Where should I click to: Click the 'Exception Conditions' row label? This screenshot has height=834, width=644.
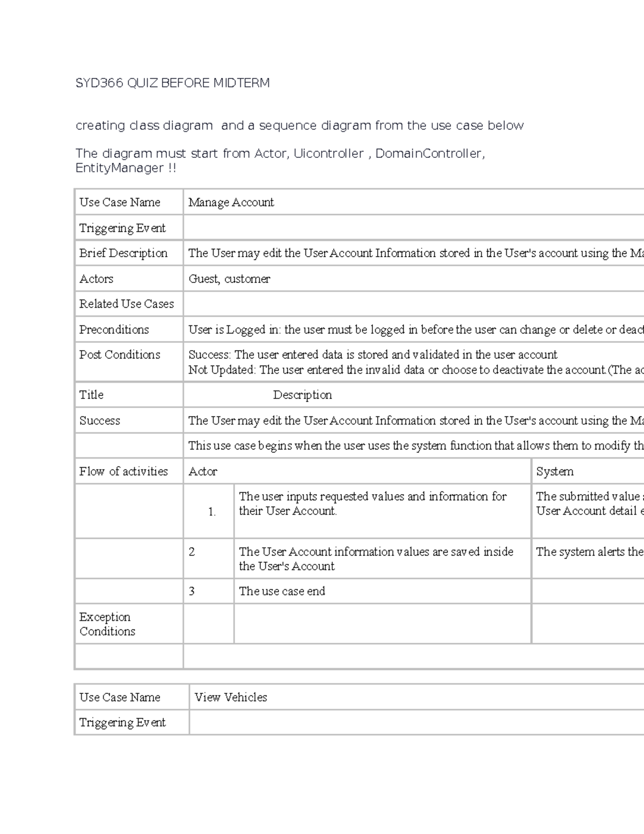(x=107, y=624)
